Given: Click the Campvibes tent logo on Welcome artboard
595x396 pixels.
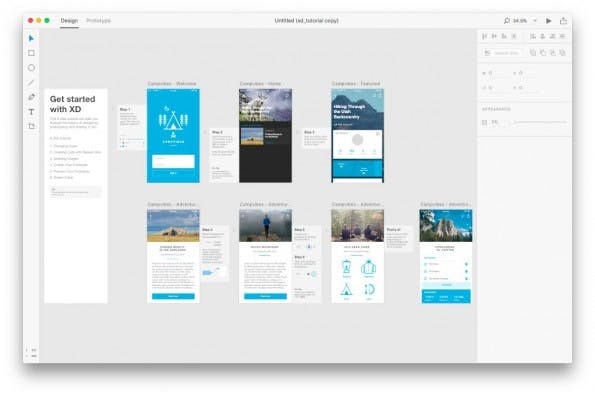Looking at the screenshot, I should point(173,121).
